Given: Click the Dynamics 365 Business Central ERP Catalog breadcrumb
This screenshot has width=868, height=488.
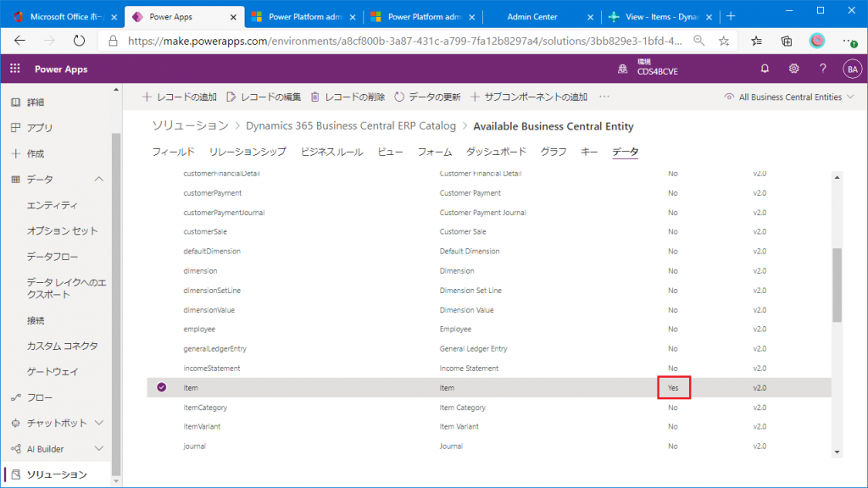Looking at the screenshot, I should (351, 126).
